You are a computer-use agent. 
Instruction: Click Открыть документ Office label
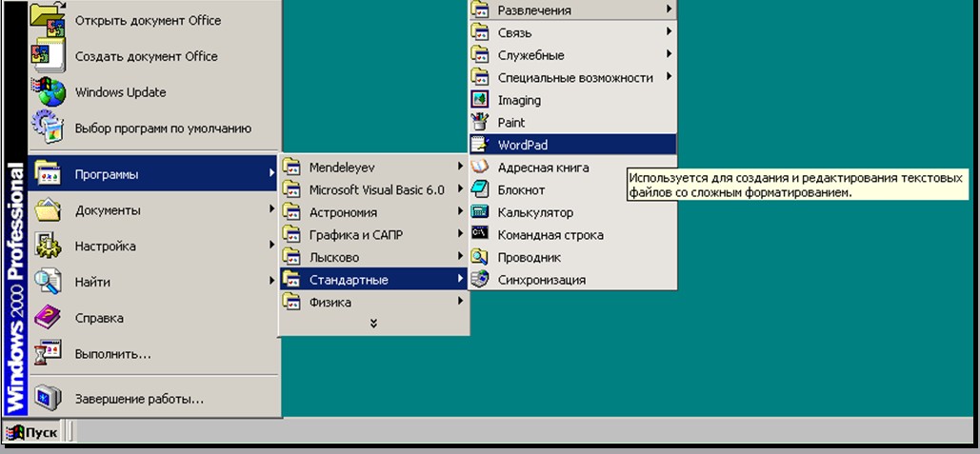point(149,21)
